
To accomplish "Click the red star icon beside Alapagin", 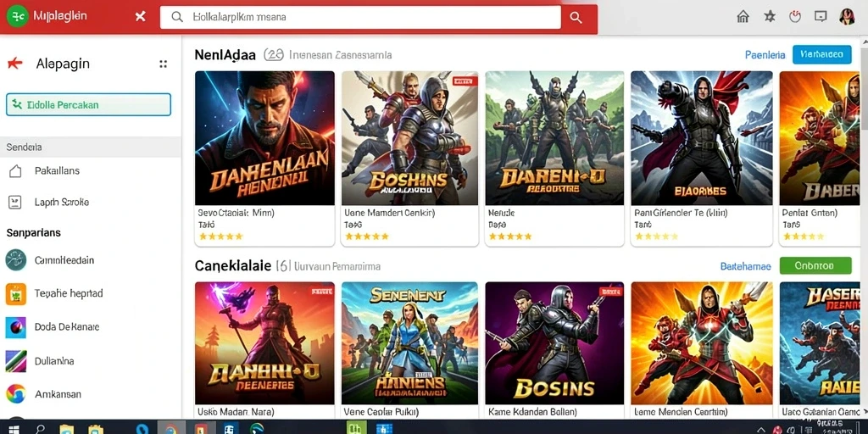I will click(x=15, y=64).
